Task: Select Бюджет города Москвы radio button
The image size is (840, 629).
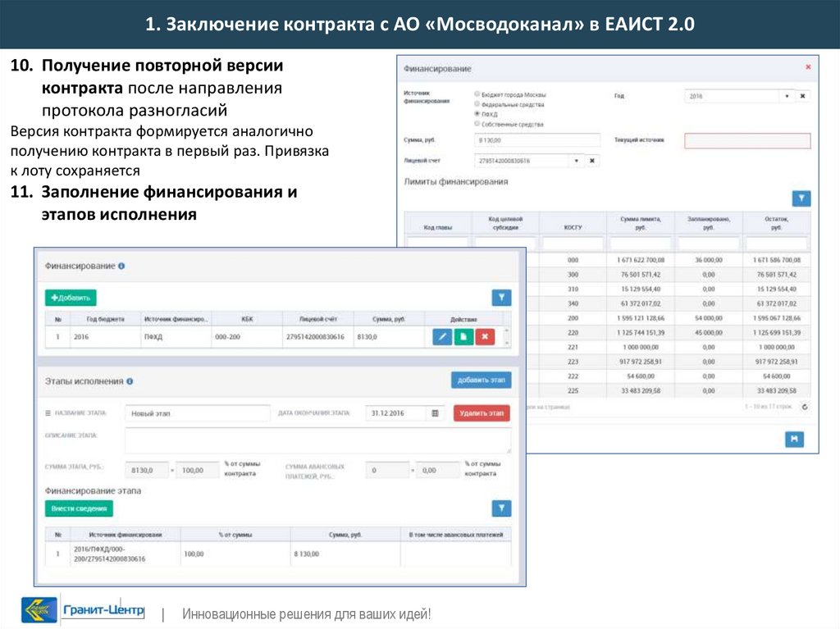Action: [x=477, y=95]
